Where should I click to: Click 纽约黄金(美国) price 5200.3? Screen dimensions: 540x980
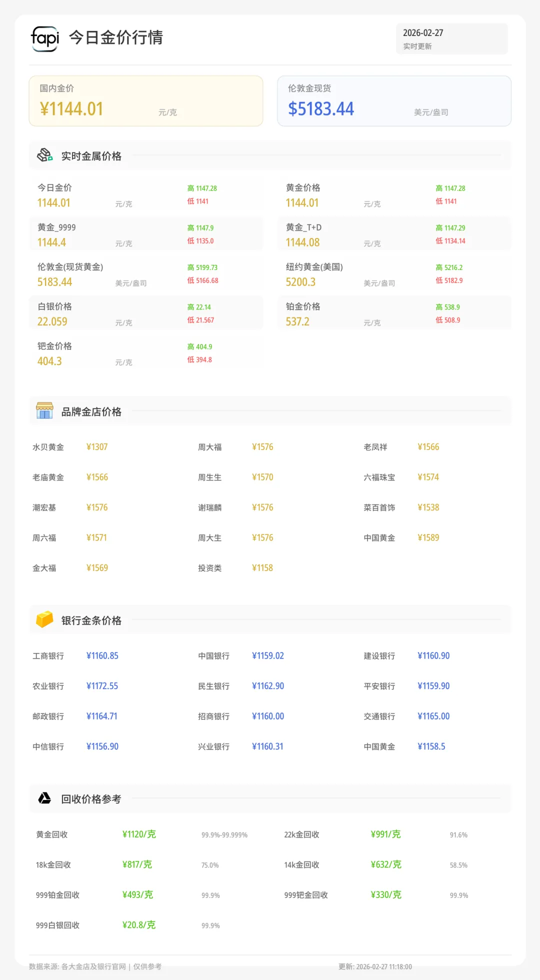click(x=300, y=282)
